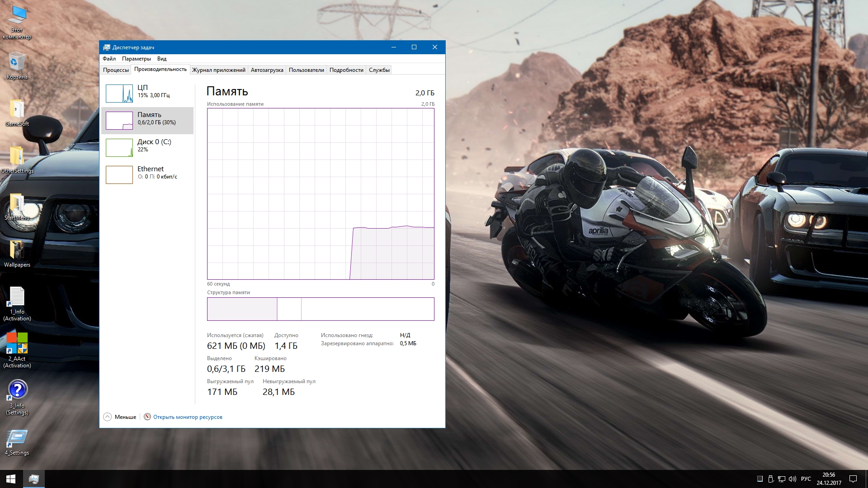868x488 pixels.
Task: Select the 1_Info (Activation) shortcut
Action: coord(17,304)
